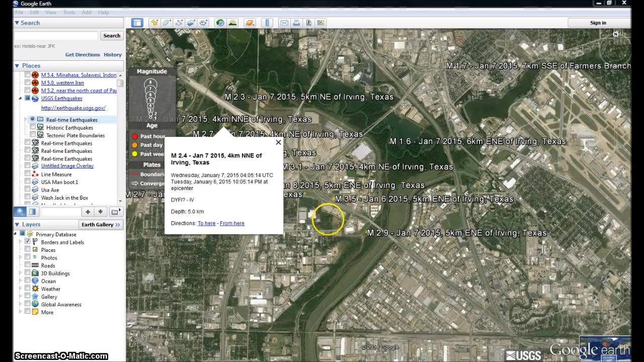The height and width of the screenshot is (362, 644).
Task: Close the earthquake info balloon
Action: click(x=278, y=142)
